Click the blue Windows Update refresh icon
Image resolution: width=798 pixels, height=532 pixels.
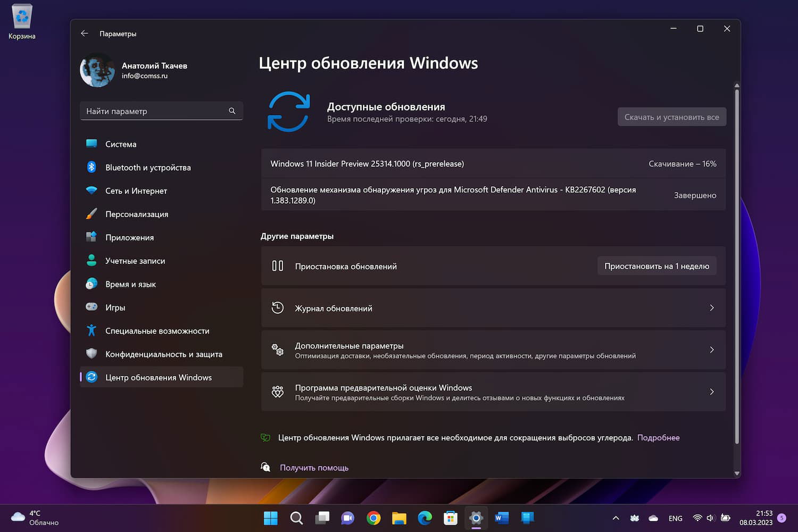point(288,111)
